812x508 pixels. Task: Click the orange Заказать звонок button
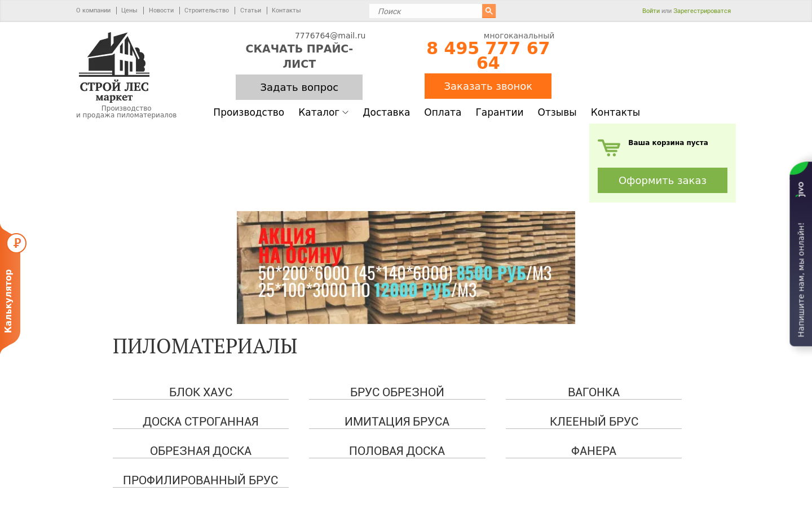(x=488, y=86)
